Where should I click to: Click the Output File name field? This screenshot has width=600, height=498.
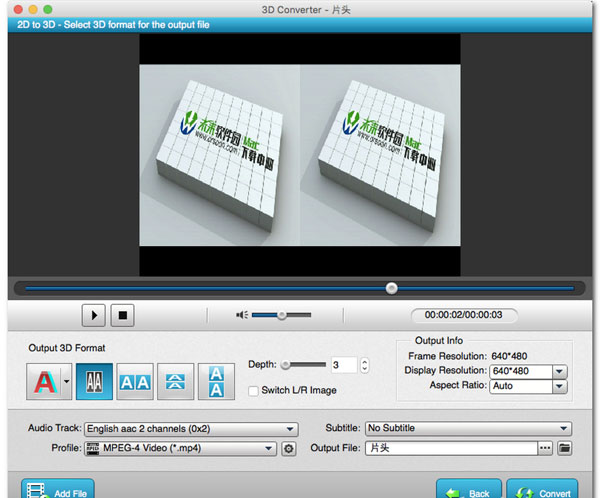coord(451,448)
